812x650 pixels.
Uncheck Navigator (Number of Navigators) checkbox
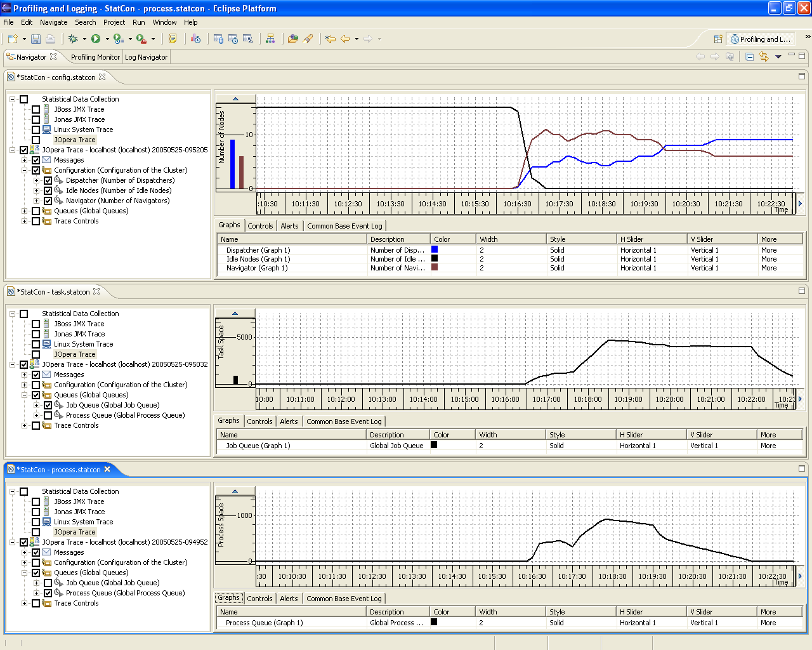coord(48,201)
